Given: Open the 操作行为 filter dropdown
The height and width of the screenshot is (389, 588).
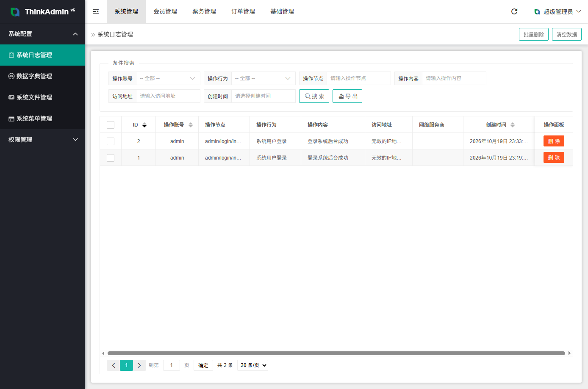Looking at the screenshot, I should pos(263,78).
